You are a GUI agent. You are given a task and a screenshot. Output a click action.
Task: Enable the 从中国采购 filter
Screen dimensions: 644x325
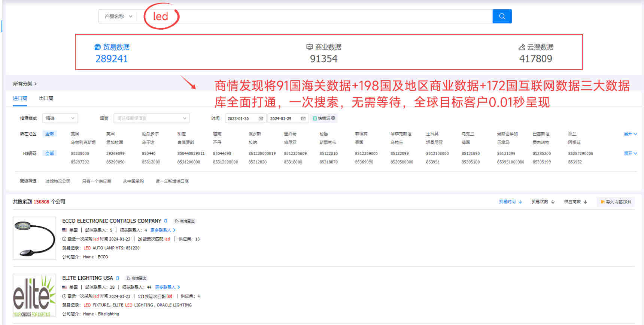(133, 181)
